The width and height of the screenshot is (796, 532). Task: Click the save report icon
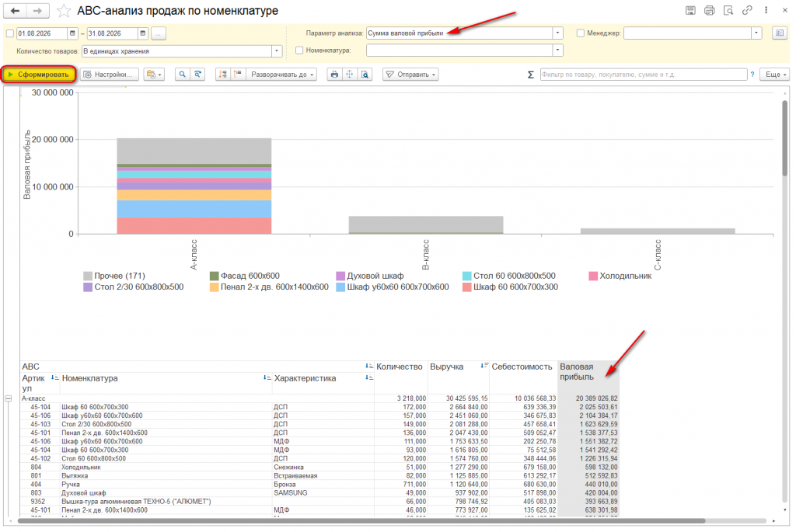690,10
